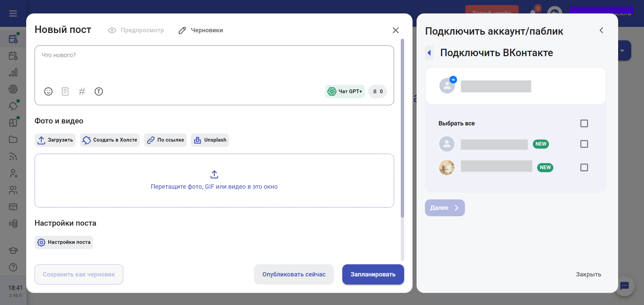
Task: Click the character counter showing 0
Action: pos(378,91)
